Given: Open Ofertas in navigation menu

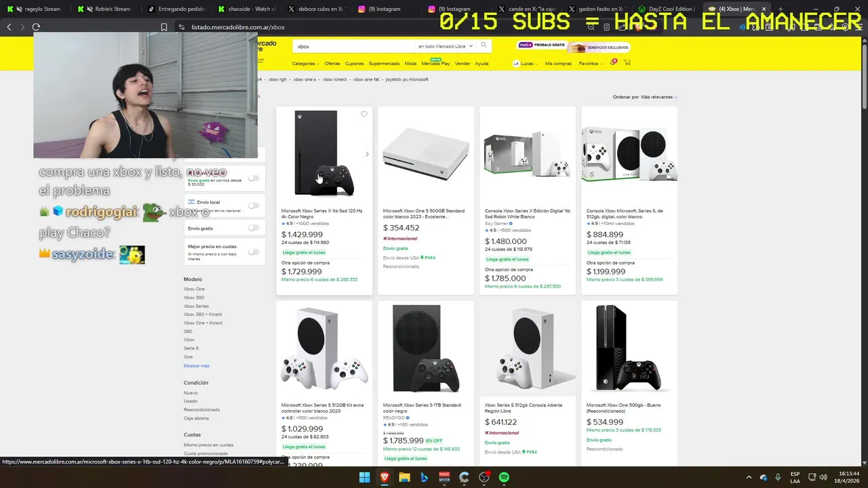Looking at the screenshot, I should tap(332, 64).
